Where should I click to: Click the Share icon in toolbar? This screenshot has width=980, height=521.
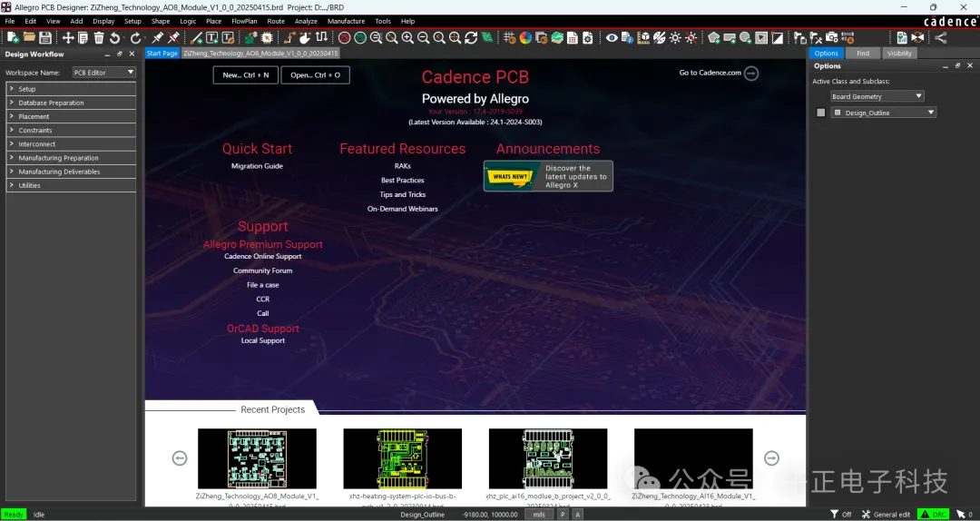click(941, 37)
